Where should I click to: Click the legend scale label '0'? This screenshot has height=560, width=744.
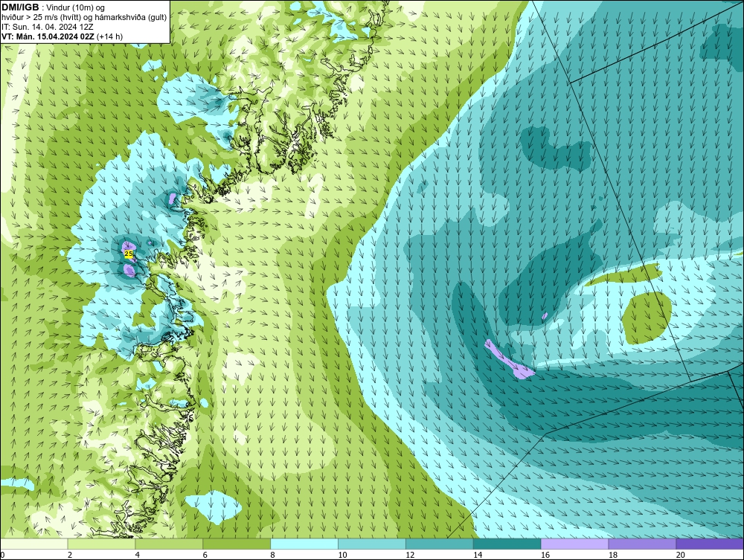click(x=2, y=555)
